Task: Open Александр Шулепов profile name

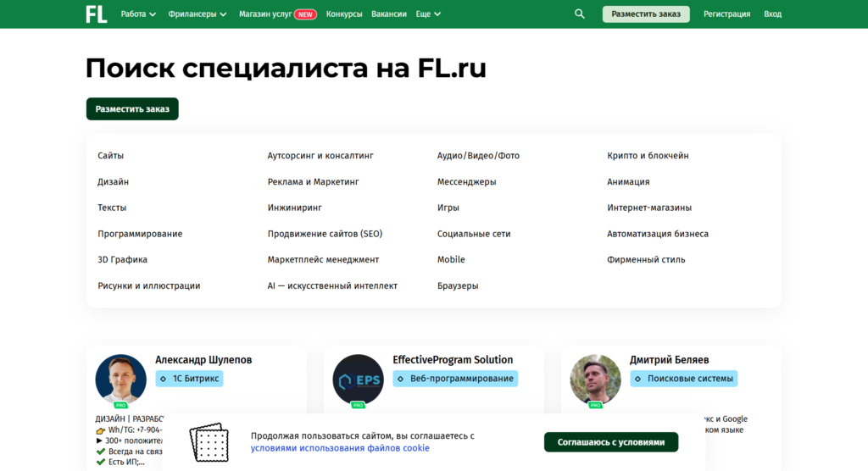Action: point(203,360)
